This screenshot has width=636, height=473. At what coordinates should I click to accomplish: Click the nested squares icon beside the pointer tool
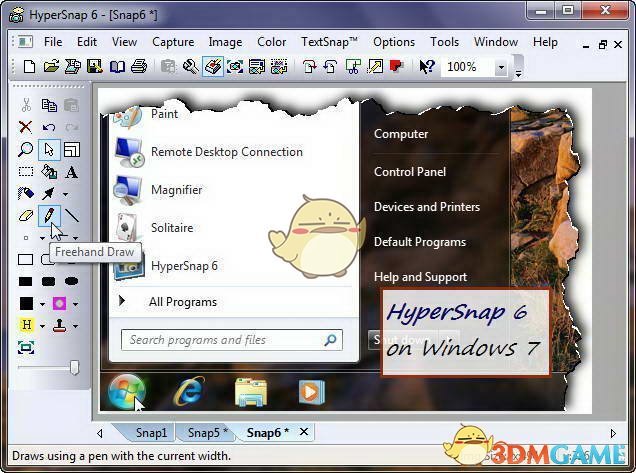point(72,149)
